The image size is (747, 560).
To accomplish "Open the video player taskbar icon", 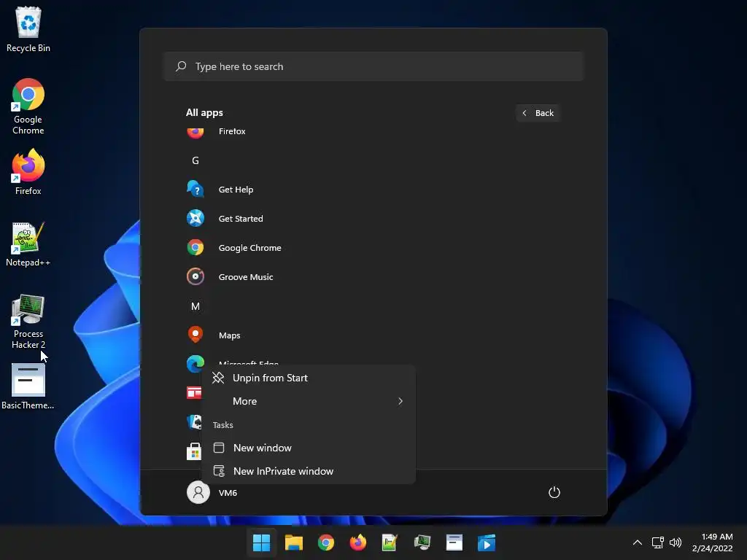I will coord(487,542).
